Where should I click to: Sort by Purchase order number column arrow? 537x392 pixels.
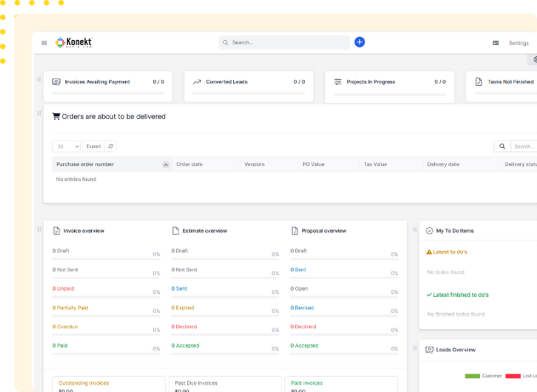[165, 164]
